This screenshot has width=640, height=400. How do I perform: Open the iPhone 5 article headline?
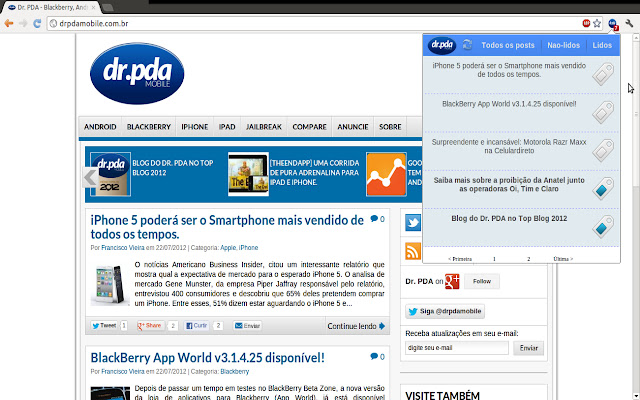(227, 227)
